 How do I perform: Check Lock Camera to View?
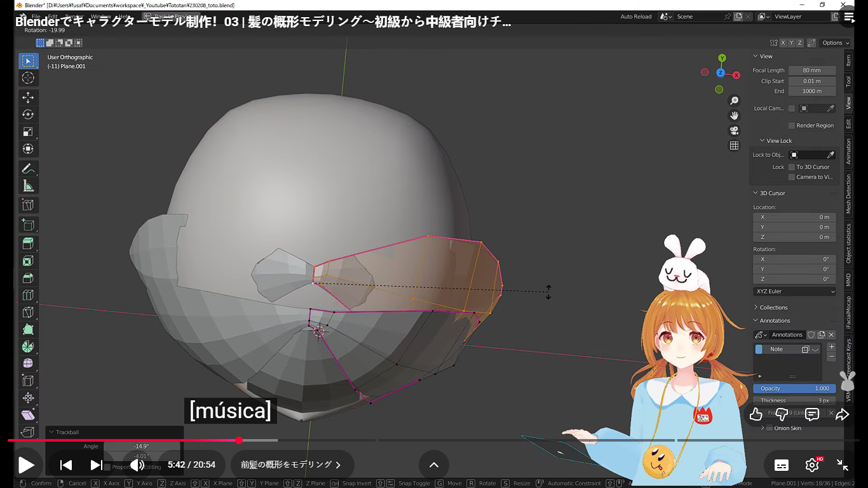tap(791, 177)
